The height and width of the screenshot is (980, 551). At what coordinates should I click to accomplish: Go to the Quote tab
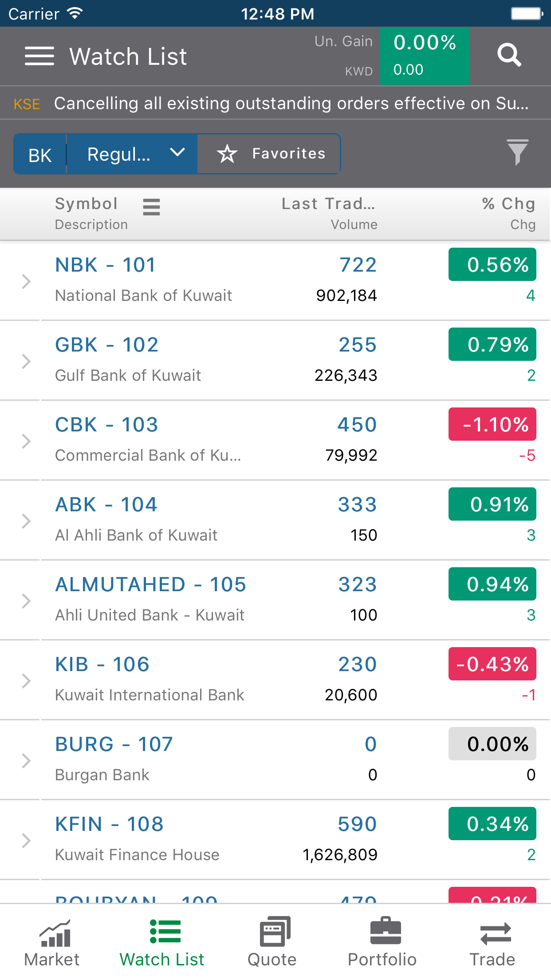(x=272, y=942)
